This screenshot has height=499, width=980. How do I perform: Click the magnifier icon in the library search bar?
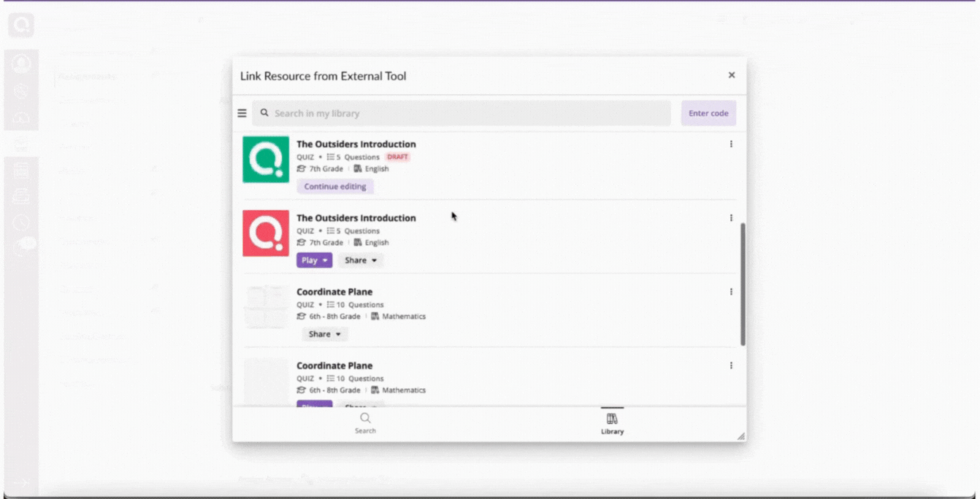pos(264,113)
